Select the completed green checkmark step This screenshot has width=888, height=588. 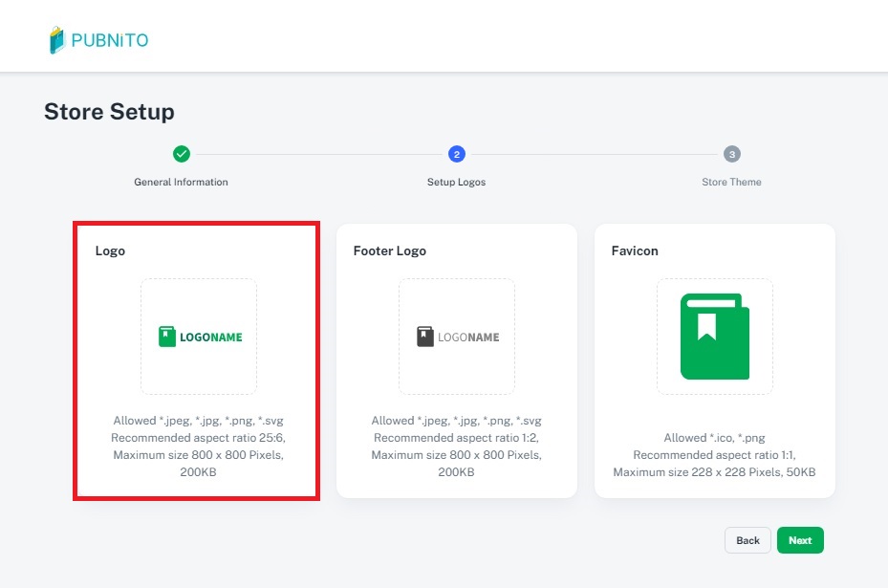pos(181,154)
